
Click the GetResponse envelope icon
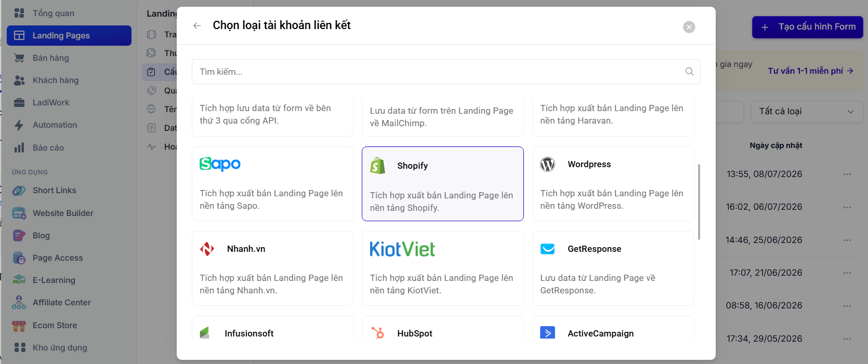pyautogui.click(x=548, y=249)
